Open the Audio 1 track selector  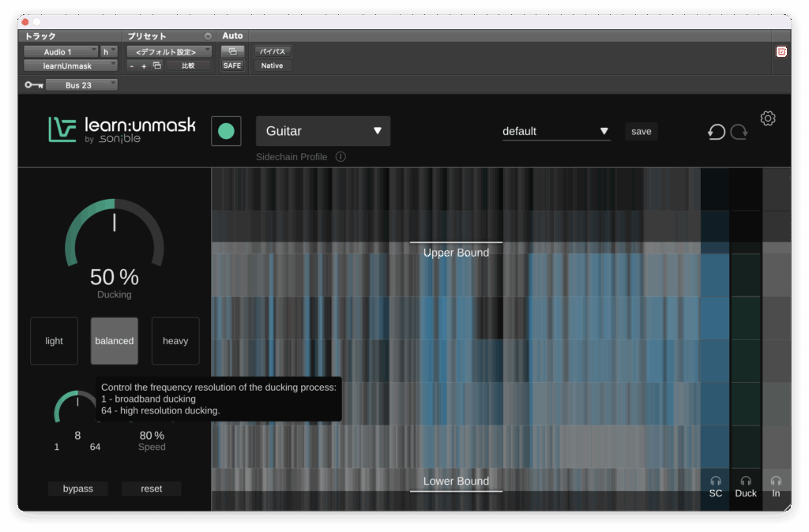pos(61,51)
